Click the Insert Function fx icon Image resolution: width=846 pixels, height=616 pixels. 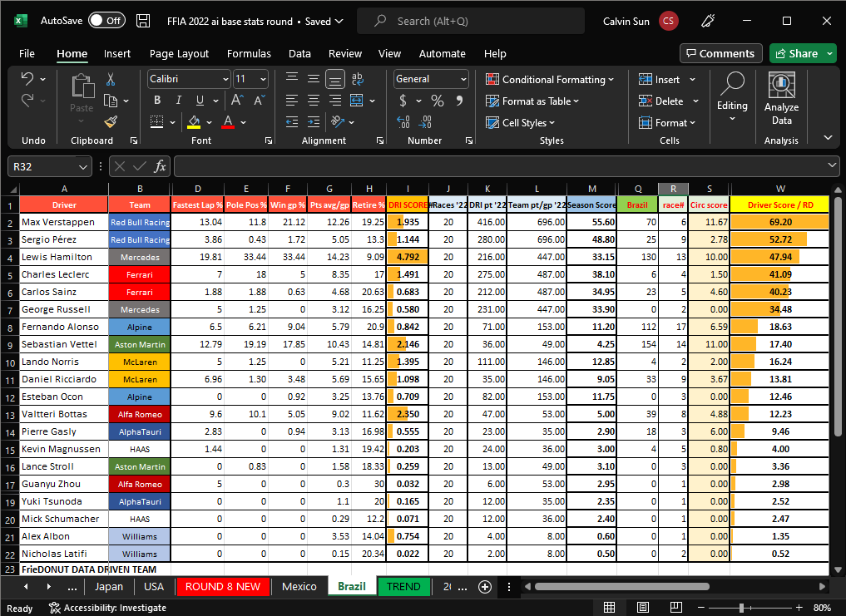click(x=160, y=166)
